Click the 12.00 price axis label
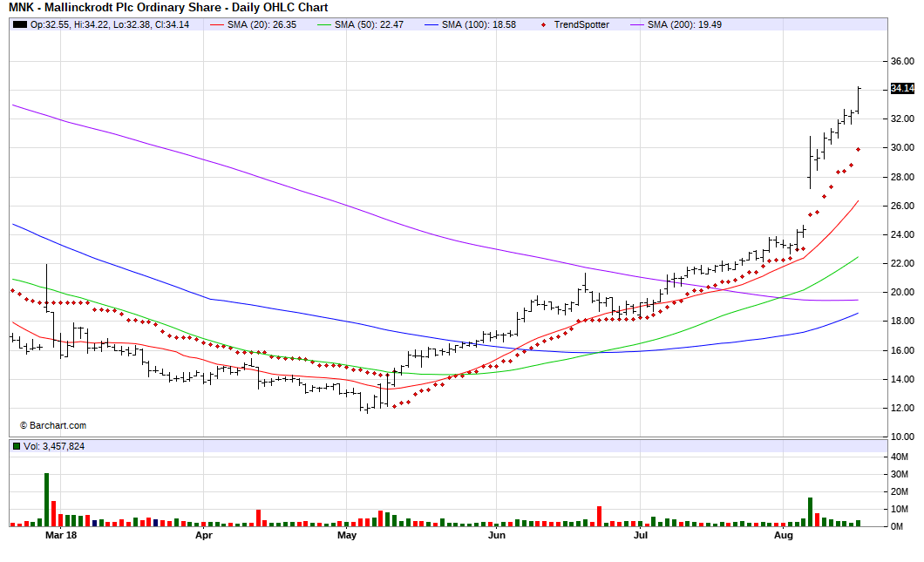This screenshot has height=562, width=924. tap(902, 409)
